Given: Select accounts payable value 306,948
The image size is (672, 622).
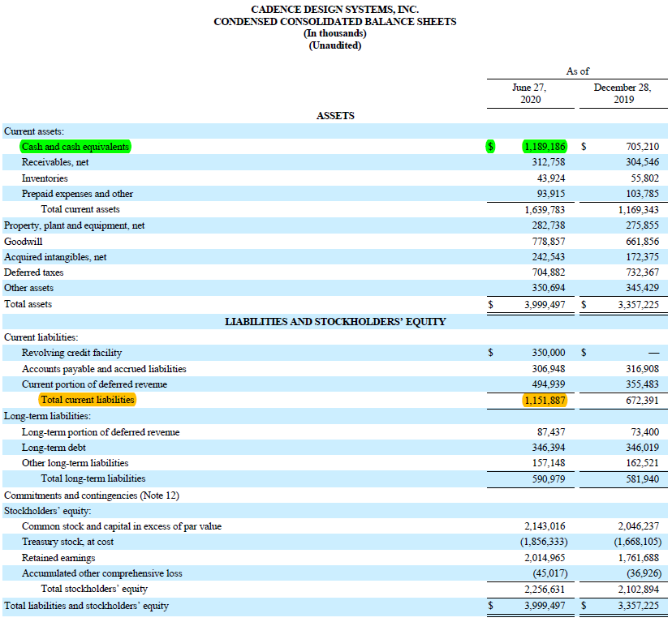Looking at the screenshot, I should point(549,369).
